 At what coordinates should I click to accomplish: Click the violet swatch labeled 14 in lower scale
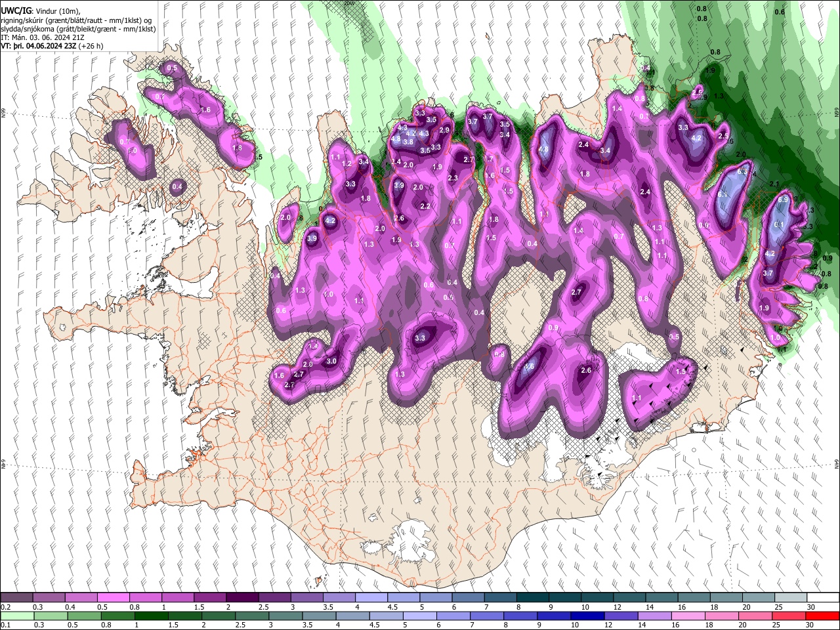click(654, 616)
